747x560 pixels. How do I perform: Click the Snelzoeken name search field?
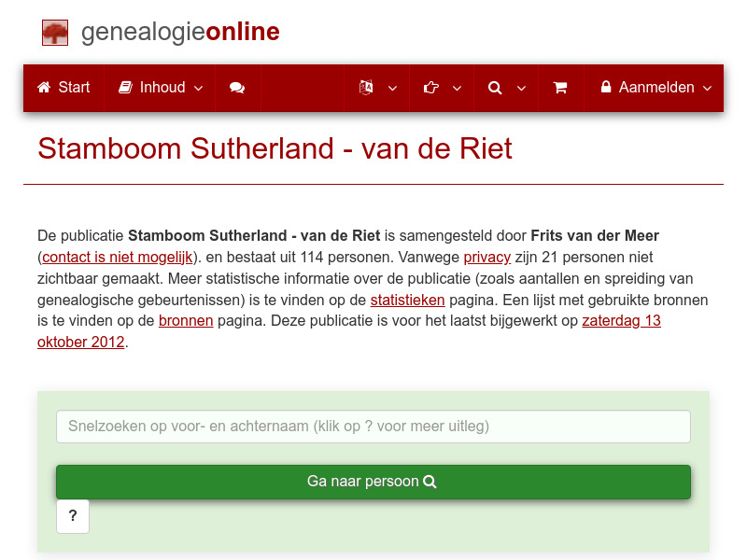tap(373, 427)
